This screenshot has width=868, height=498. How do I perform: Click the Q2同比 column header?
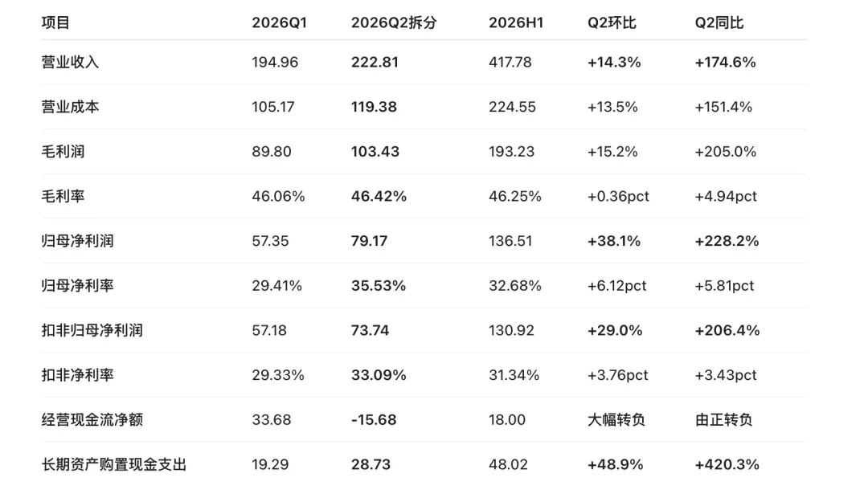[719, 22]
